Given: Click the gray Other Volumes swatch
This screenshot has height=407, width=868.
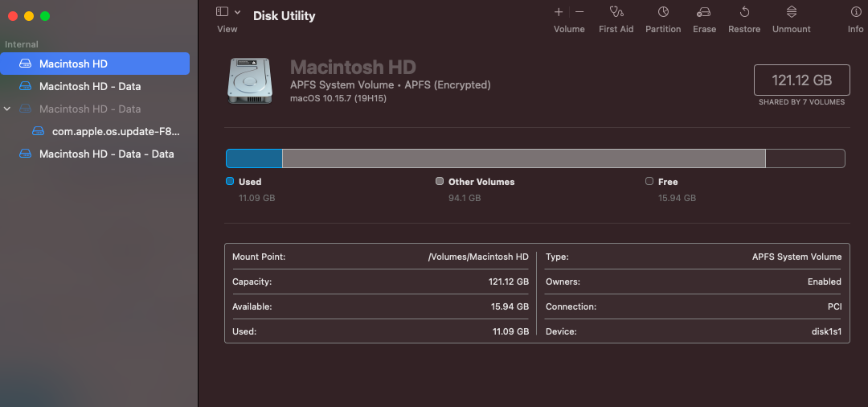Looking at the screenshot, I should 440,181.
